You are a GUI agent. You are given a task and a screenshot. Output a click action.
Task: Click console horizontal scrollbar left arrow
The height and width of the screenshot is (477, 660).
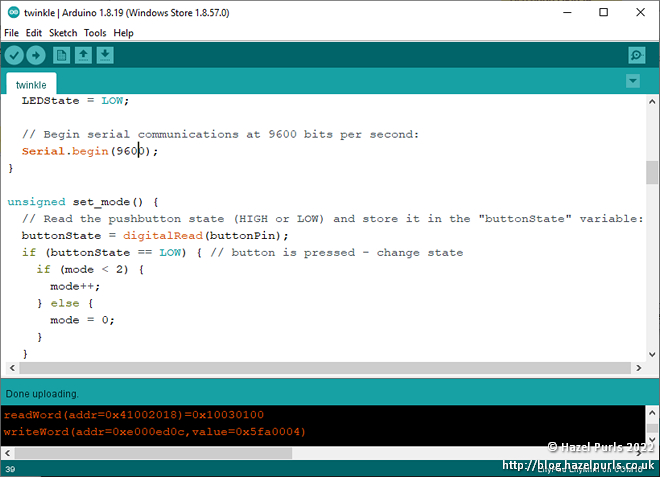(x=7, y=453)
